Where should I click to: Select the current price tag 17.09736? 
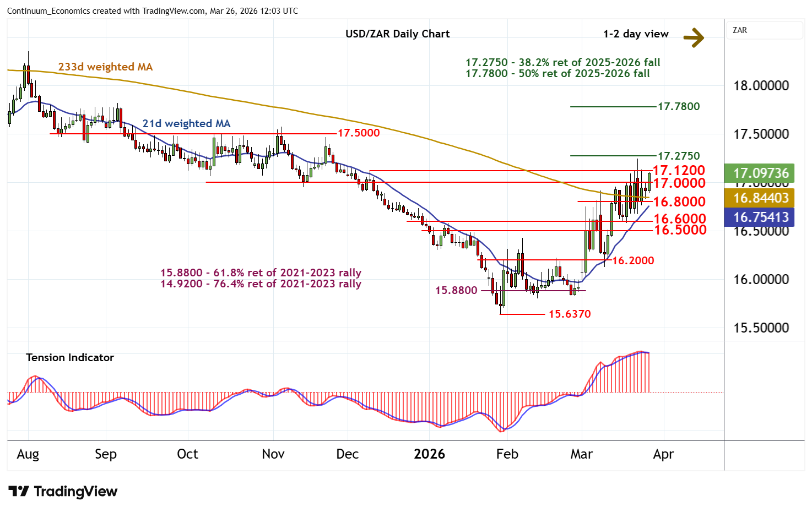[761, 173]
